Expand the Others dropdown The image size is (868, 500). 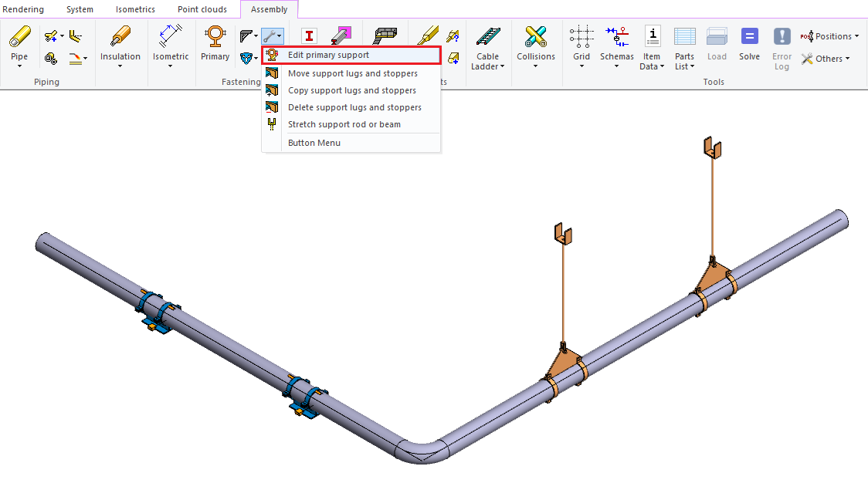coord(826,59)
